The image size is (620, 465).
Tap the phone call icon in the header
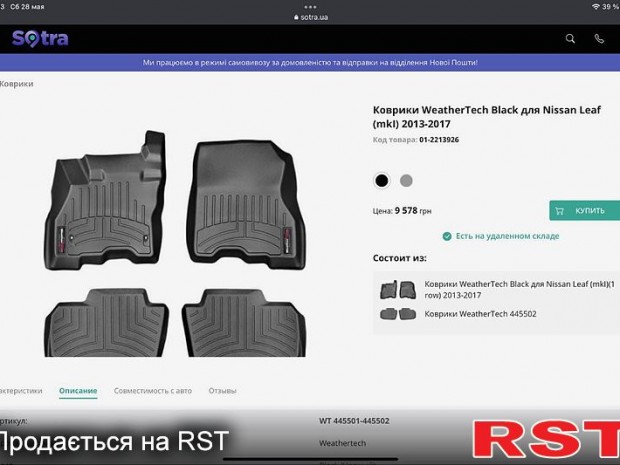[x=599, y=39]
